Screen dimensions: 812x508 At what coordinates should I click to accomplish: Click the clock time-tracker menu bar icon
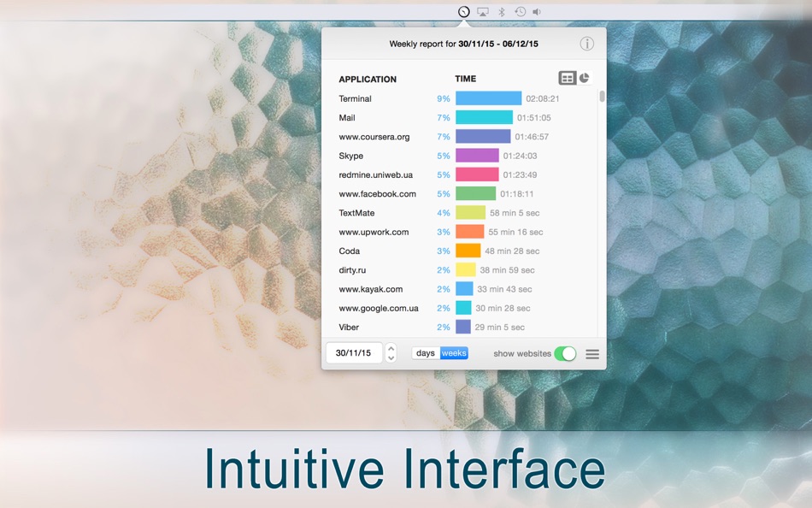463,11
